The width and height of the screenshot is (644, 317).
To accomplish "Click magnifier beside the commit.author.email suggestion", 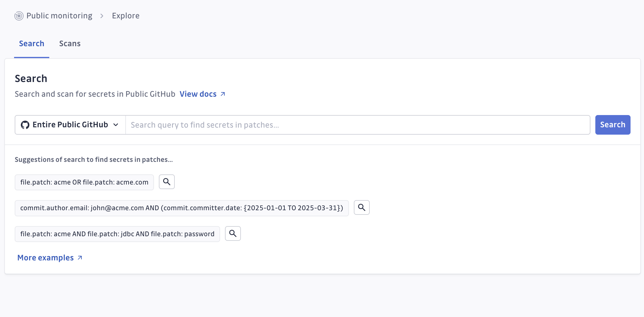I will click(361, 207).
